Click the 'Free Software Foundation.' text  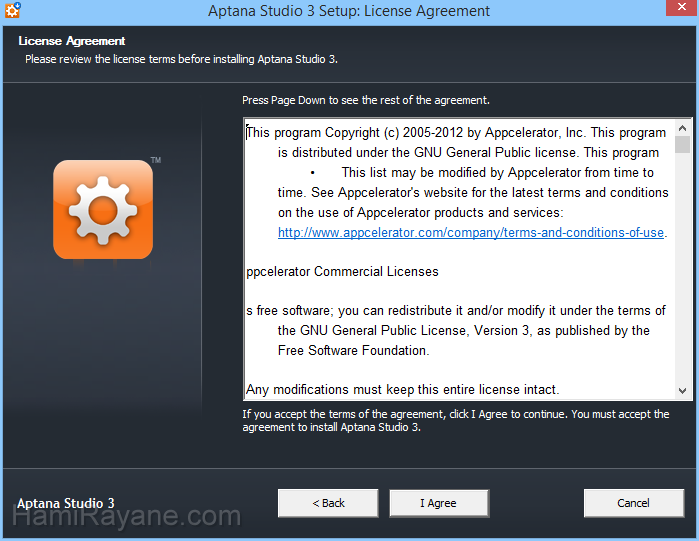pyautogui.click(x=353, y=350)
